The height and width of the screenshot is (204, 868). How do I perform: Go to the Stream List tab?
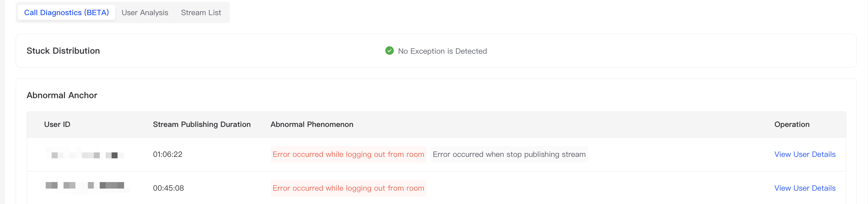tap(201, 12)
